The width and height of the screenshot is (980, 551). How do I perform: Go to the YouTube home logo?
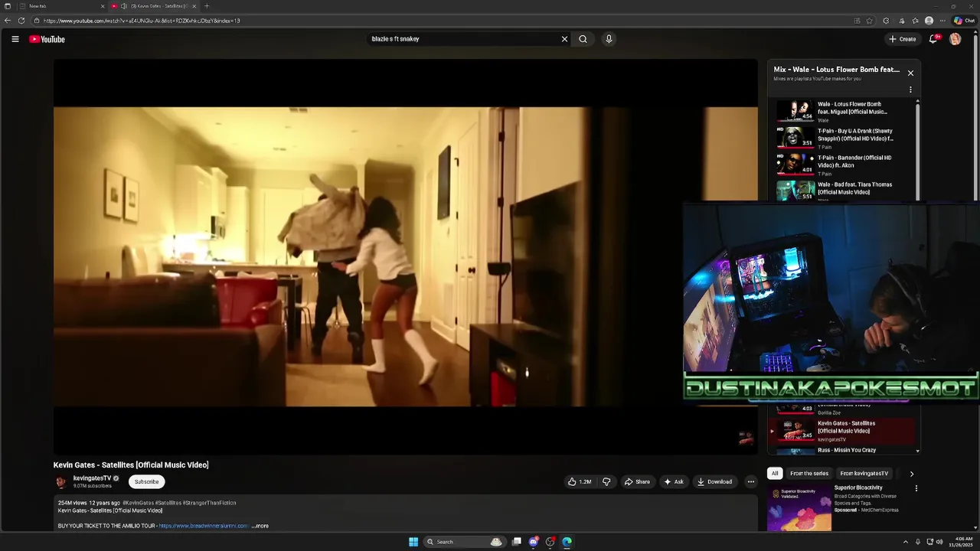pos(47,39)
